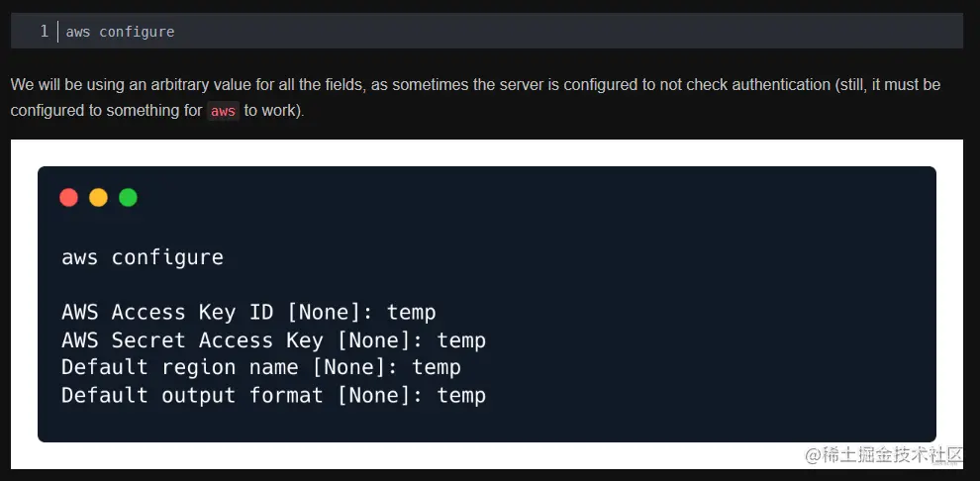
Task: Click the 'Default region name' prompt line
Action: click(x=261, y=366)
